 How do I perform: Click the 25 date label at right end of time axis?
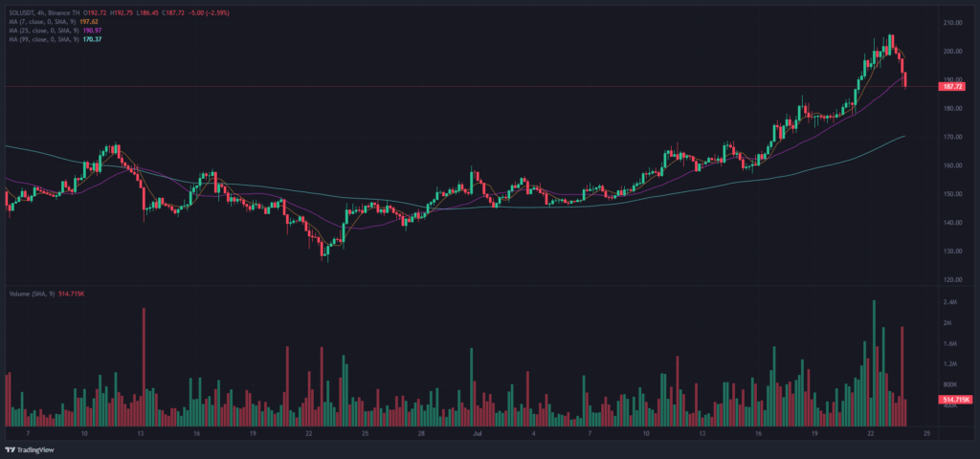pyautogui.click(x=927, y=433)
